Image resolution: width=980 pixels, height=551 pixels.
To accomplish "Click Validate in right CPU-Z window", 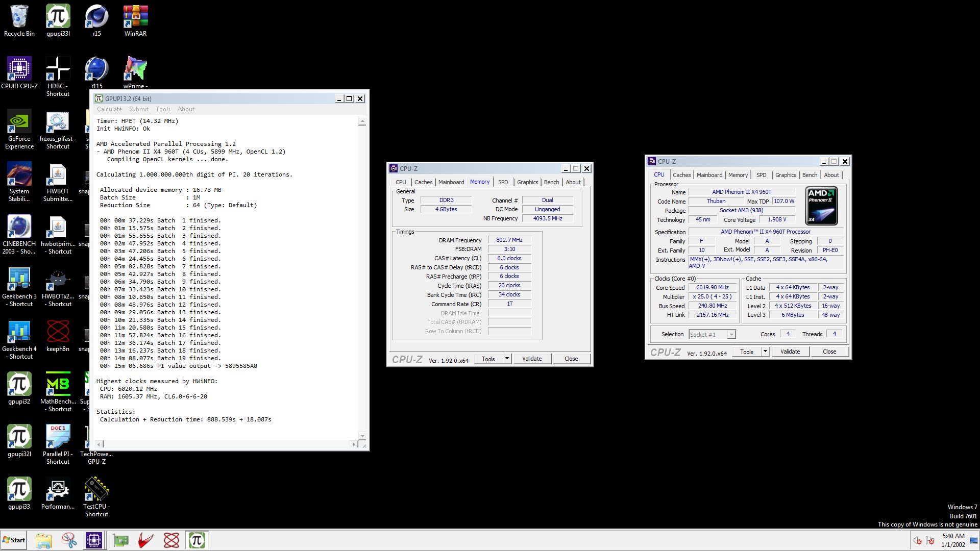I will [790, 352].
